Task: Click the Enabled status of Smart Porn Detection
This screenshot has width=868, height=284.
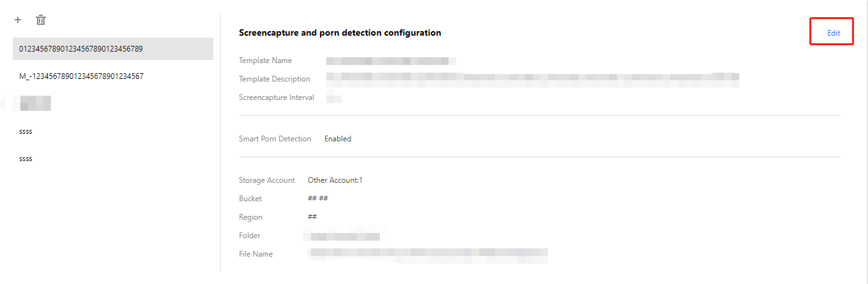Action: [338, 139]
